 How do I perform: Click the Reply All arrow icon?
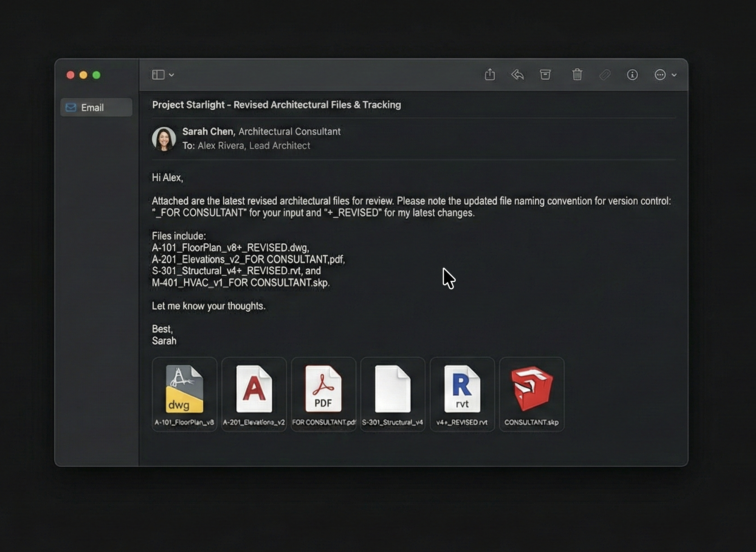point(518,75)
